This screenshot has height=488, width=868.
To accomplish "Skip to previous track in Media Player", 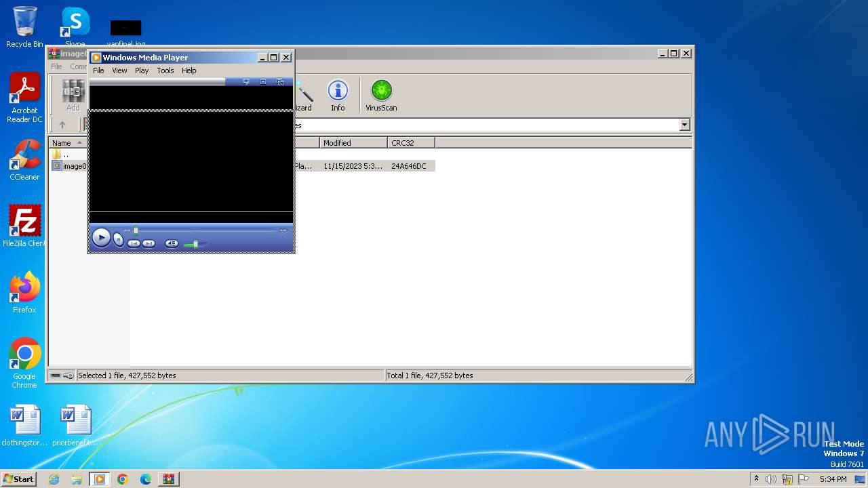I will tap(134, 243).
